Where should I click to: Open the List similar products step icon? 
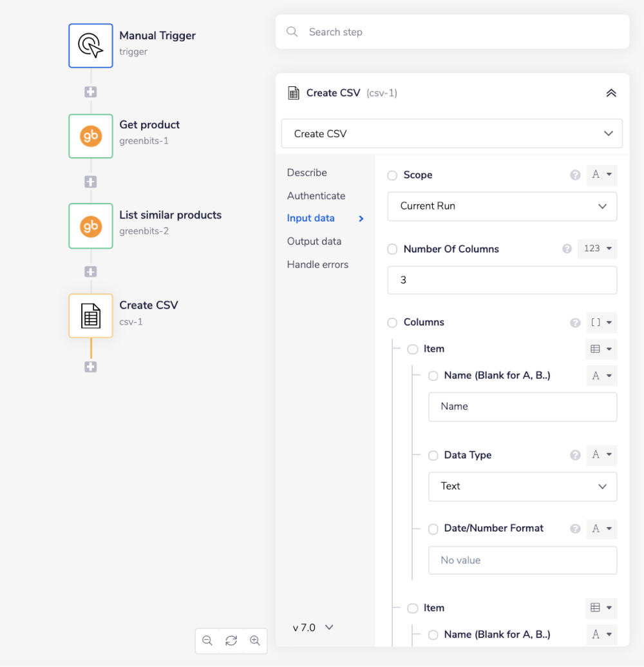pyautogui.click(x=91, y=226)
